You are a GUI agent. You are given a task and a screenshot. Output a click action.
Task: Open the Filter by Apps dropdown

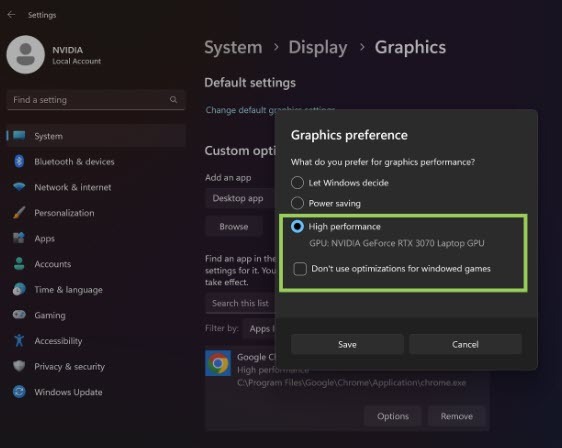click(x=258, y=329)
